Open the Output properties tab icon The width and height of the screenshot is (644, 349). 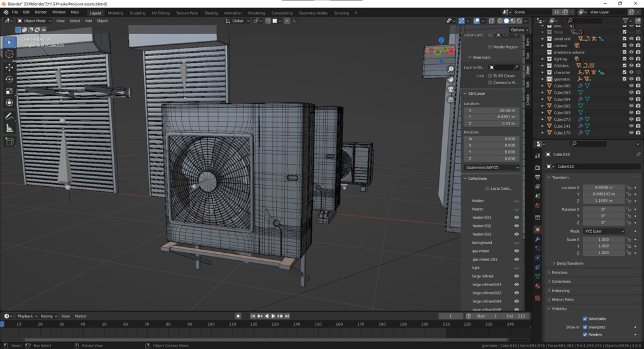(x=538, y=177)
